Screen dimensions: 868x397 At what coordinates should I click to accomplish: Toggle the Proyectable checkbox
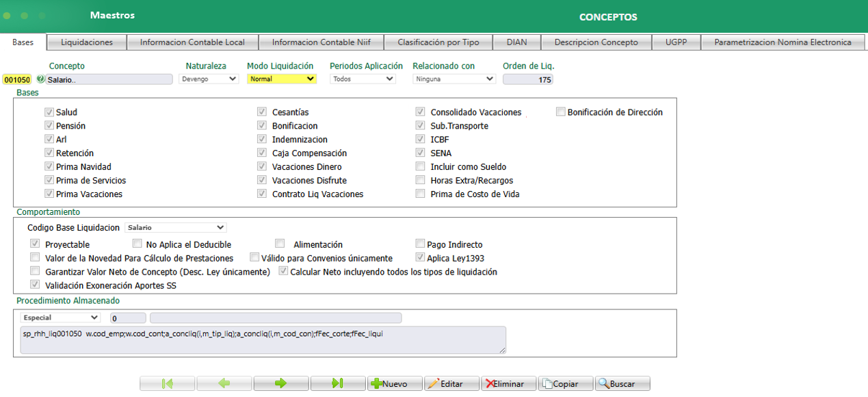[35, 244]
